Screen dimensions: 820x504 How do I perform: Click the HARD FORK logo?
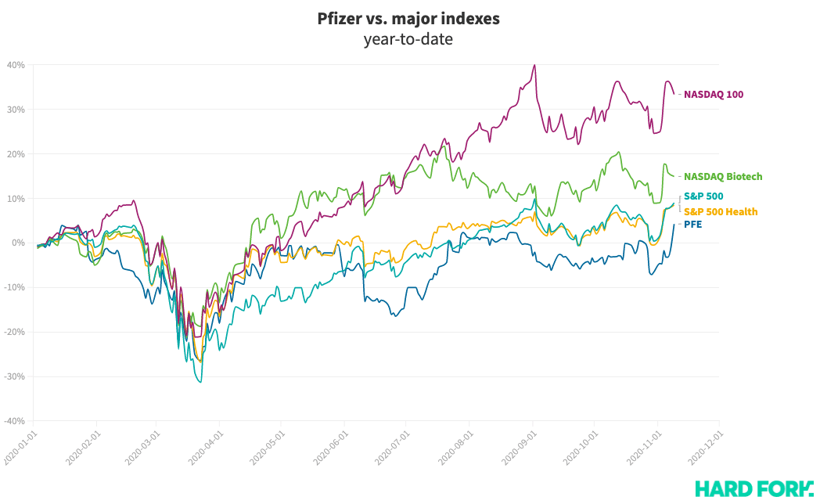pos(753,489)
